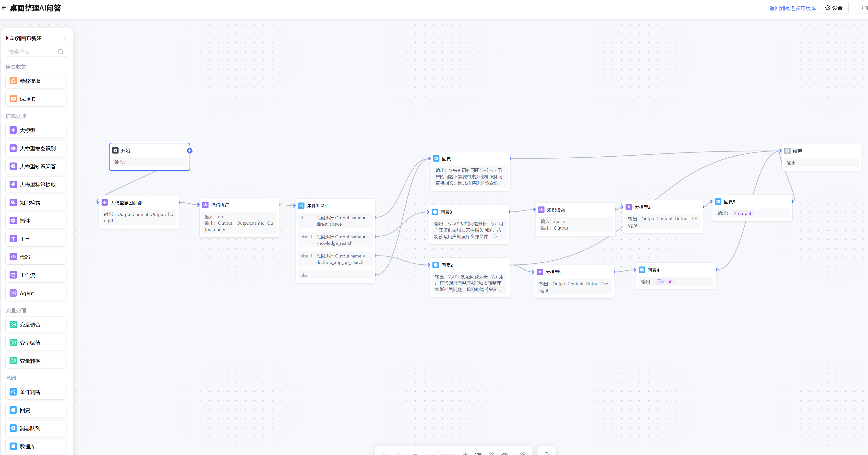
Task: Click the plus handle on the 开始 node
Action: [x=190, y=151]
